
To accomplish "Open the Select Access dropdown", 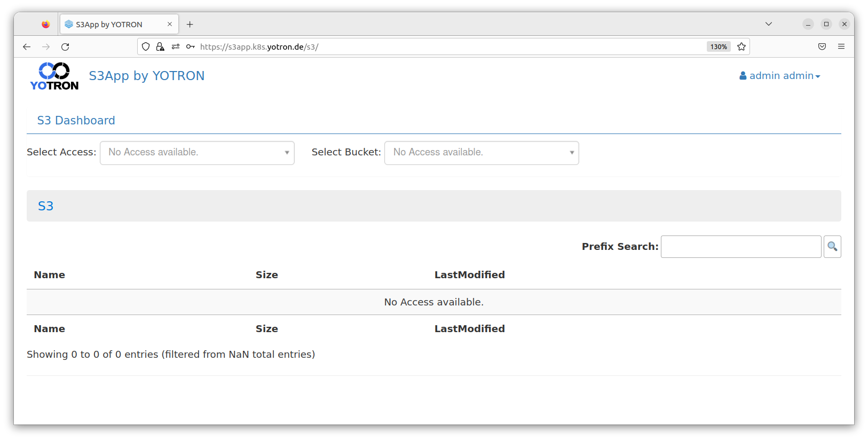I will click(197, 153).
